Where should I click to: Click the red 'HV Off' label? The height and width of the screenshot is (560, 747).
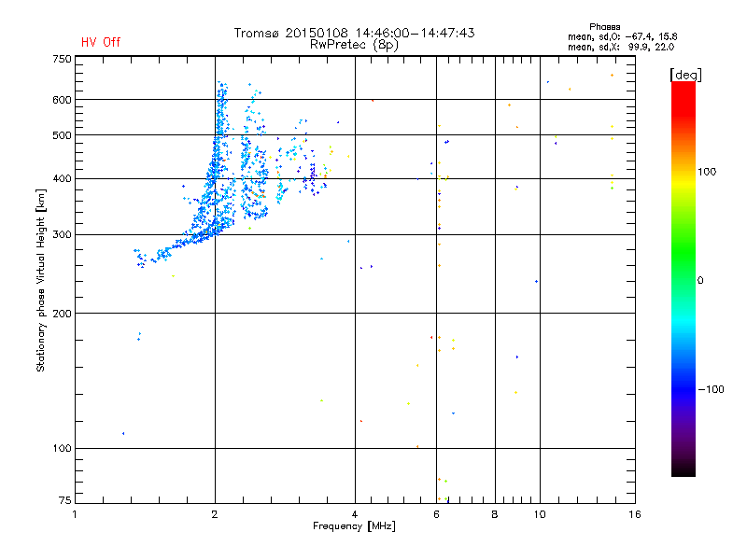click(101, 42)
